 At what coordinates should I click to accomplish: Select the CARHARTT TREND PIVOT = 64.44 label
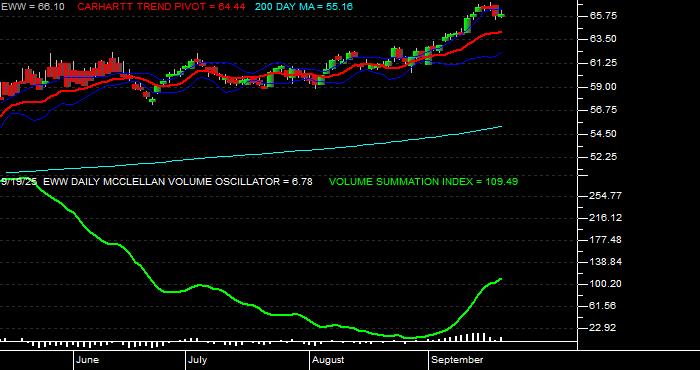point(161,7)
